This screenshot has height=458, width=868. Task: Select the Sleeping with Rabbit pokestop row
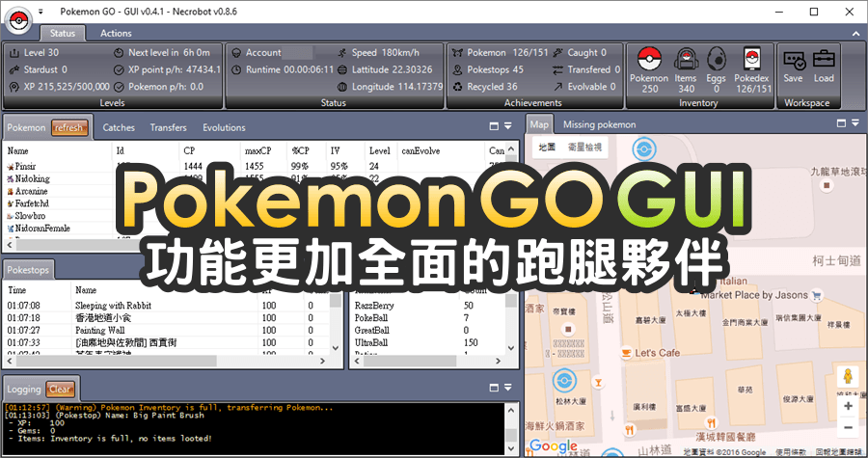(x=167, y=306)
